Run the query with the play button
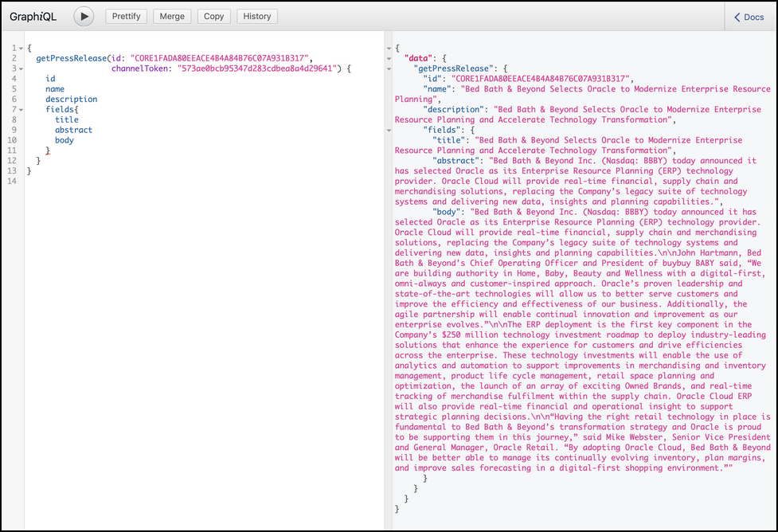 [x=84, y=17]
